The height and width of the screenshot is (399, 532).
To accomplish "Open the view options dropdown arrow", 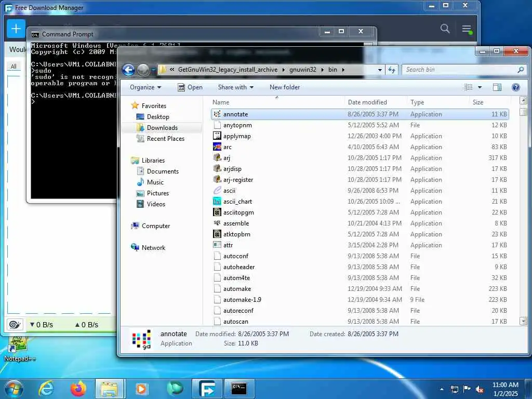I will [x=480, y=87].
